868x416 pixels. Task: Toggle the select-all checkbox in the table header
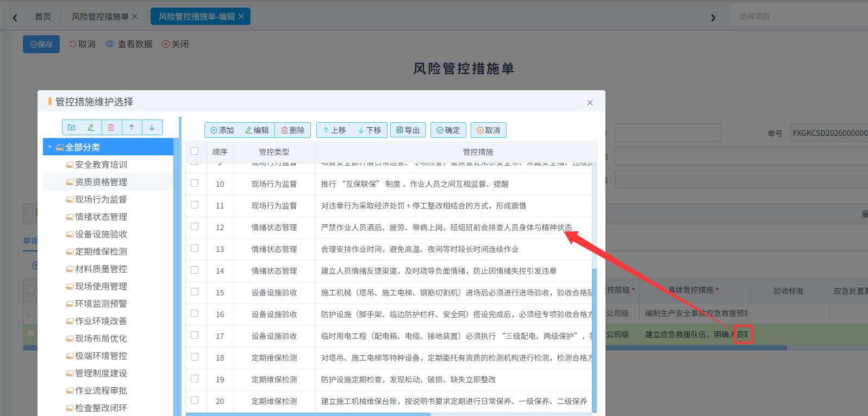click(195, 152)
